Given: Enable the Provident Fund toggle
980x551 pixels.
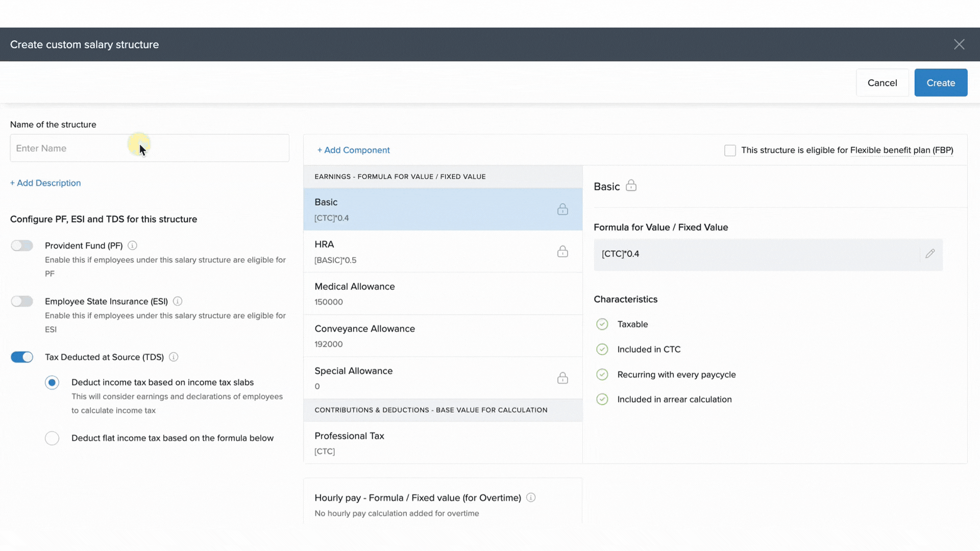Looking at the screenshot, I should click(22, 245).
